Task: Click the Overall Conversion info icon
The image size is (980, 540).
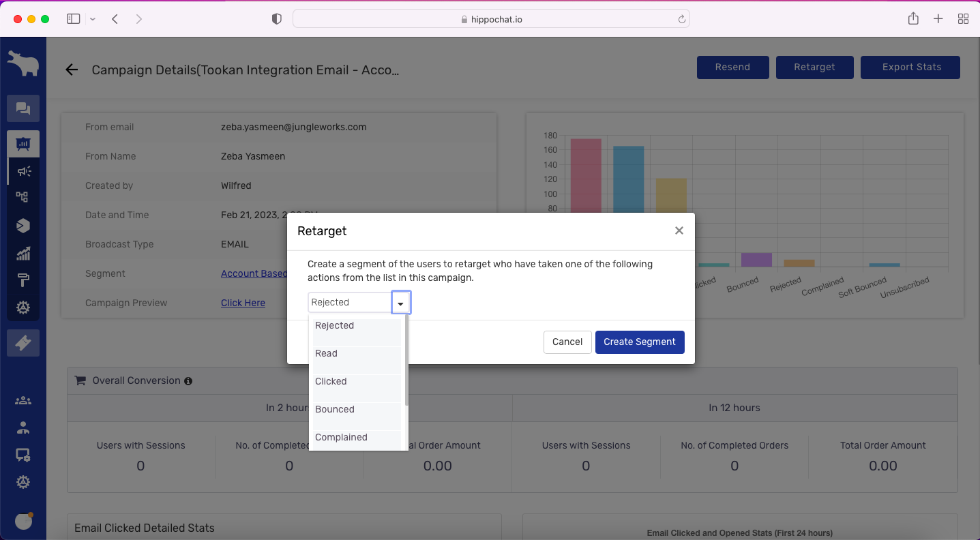Action: click(x=188, y=381)
